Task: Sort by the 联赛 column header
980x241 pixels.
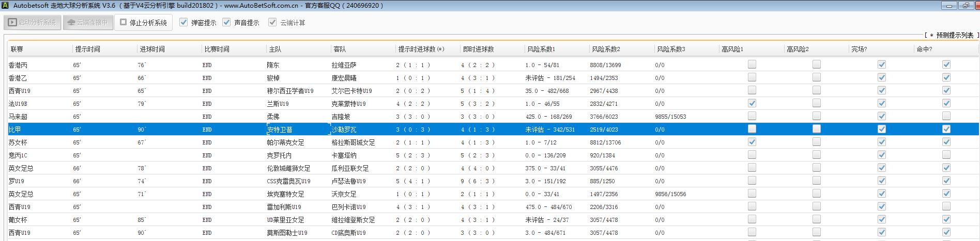Action: click(17, 49)
